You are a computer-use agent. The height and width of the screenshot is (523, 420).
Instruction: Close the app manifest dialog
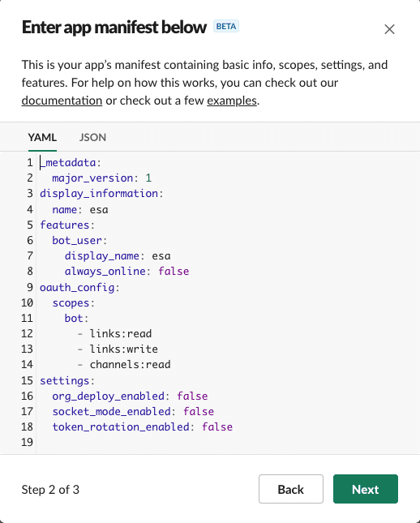coord(389,29)
